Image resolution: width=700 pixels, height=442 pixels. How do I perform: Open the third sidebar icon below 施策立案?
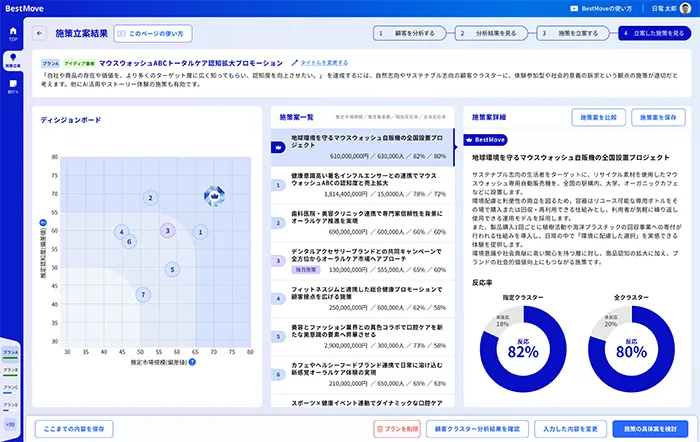[13, 86]
